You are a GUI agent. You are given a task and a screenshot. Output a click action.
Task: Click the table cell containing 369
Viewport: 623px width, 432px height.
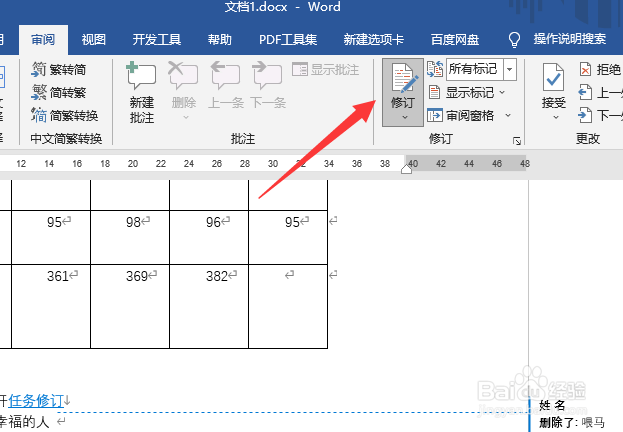130,306
